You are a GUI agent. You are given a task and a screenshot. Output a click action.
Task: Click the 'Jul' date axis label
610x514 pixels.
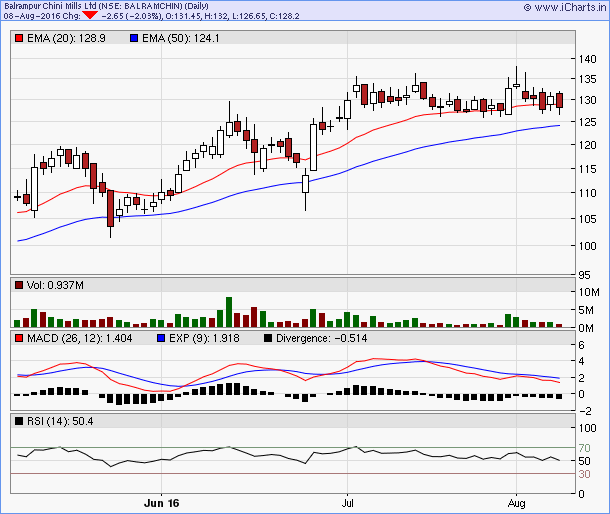[x=347, y=503]
